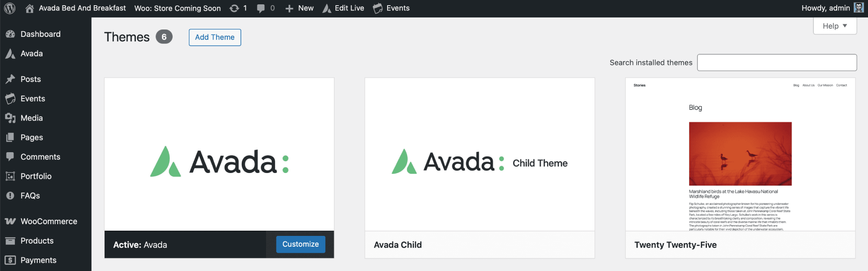The width and height of the screenshot is (868, 271).
Task: Click Customize on the active Avada theme
Action: click(300, 244)
